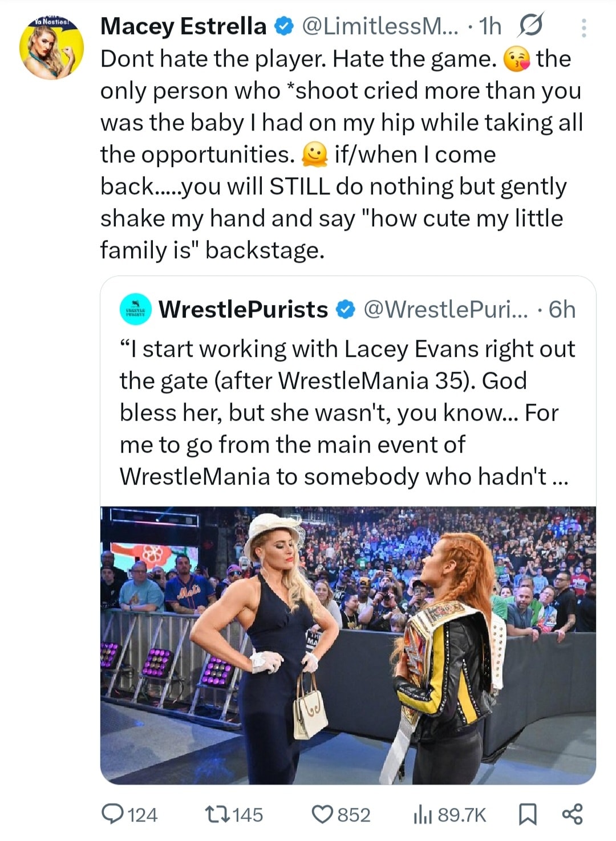This screenshot has width=616, height=841.
Task: Bookmark this post
Action: (527, 814)
